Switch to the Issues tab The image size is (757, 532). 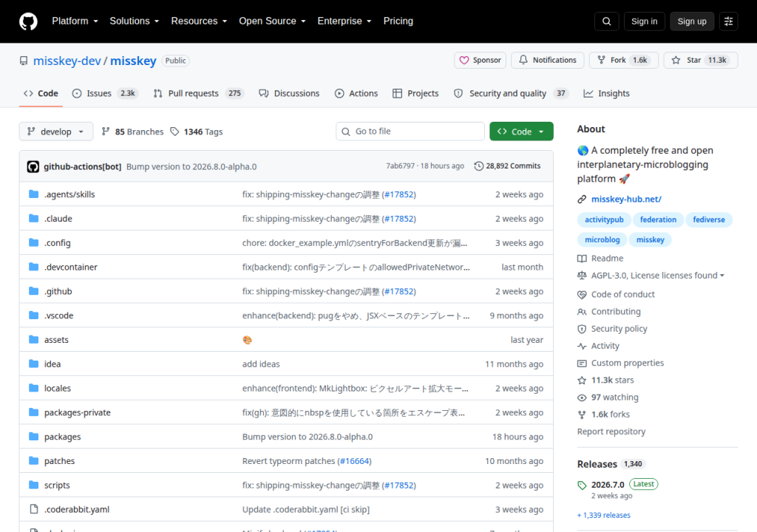(105, 93)
